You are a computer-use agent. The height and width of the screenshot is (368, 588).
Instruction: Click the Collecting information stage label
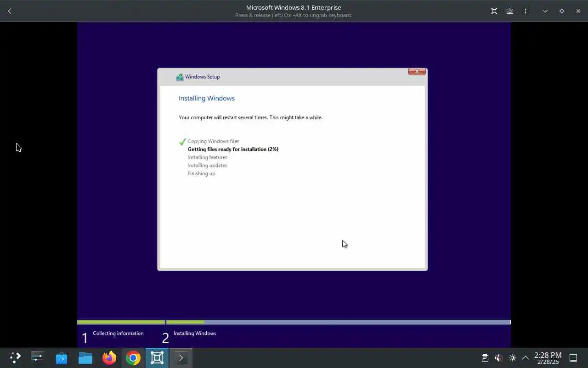point(118,333)
